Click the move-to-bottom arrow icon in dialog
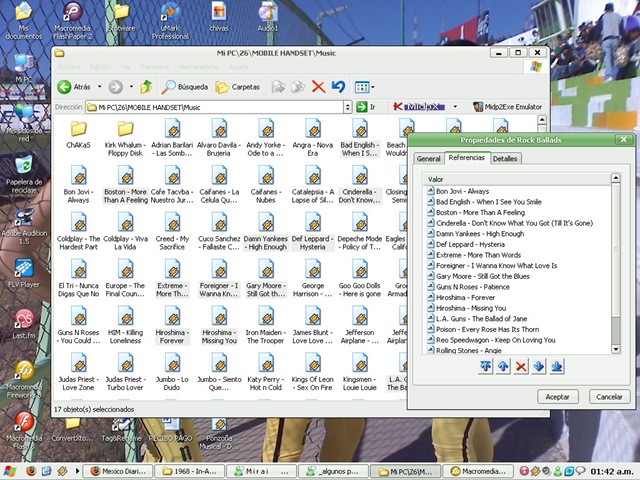Image resolution: width=640 pixels, height=480 pixels. point(557,366)
